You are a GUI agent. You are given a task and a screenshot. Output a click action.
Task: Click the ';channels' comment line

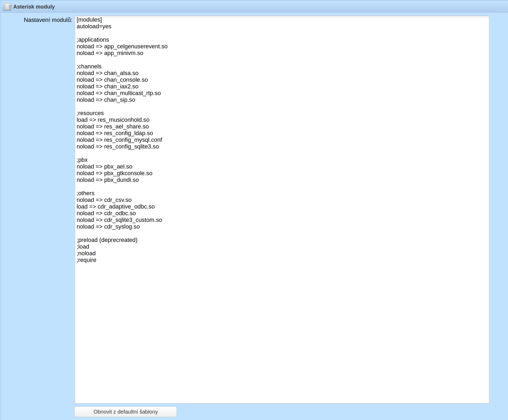(89, 66)
